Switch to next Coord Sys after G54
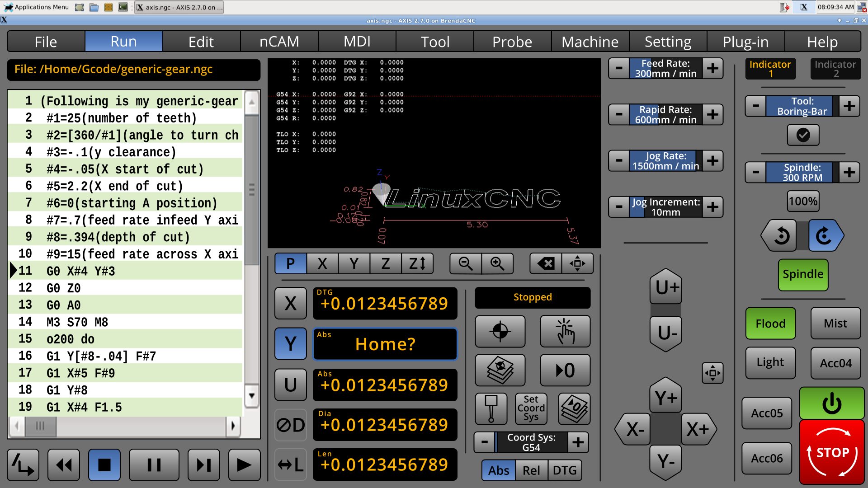Image resolution: width=868 pixels, height=488 pixels. click(578, 442)
